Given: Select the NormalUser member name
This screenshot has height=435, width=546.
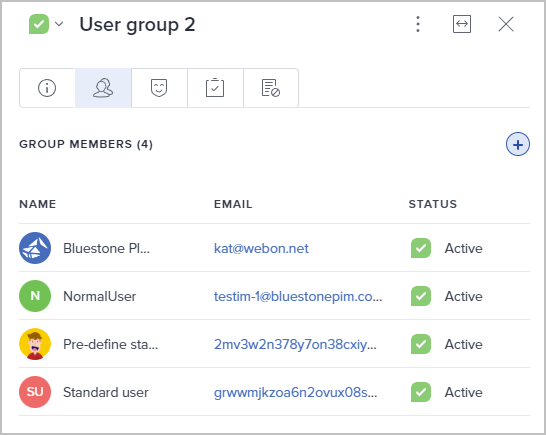Looking at the screenshot, I should 100,296.
